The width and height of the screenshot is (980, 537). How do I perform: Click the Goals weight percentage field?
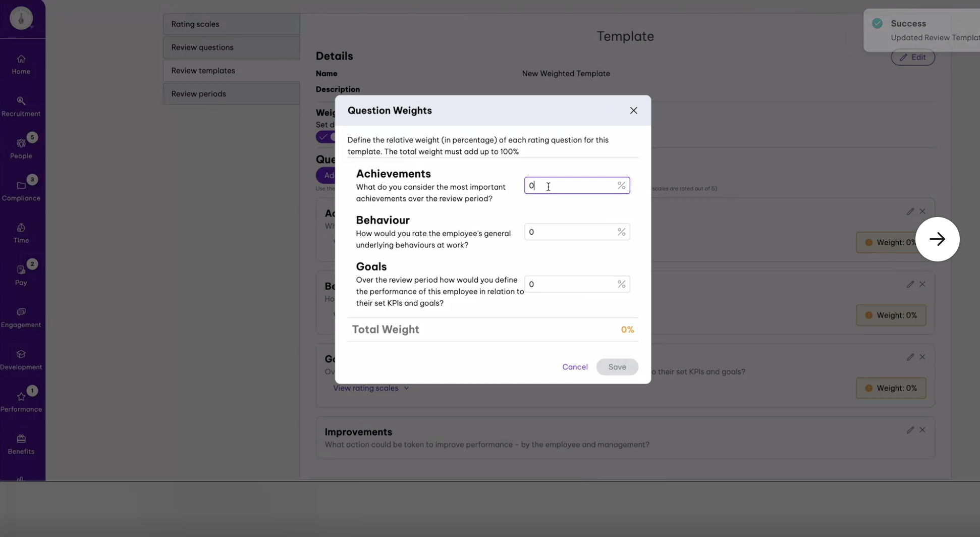pyautogui.click(x=577, y=284)
